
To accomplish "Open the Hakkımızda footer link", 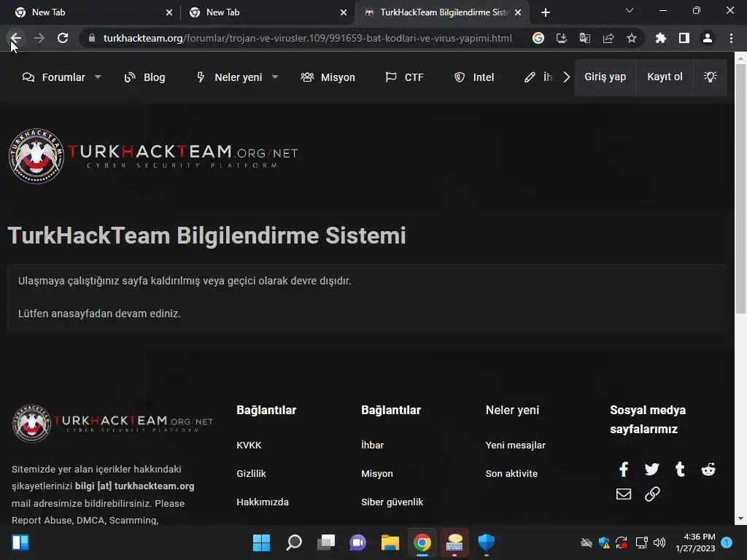I will 263,502.
